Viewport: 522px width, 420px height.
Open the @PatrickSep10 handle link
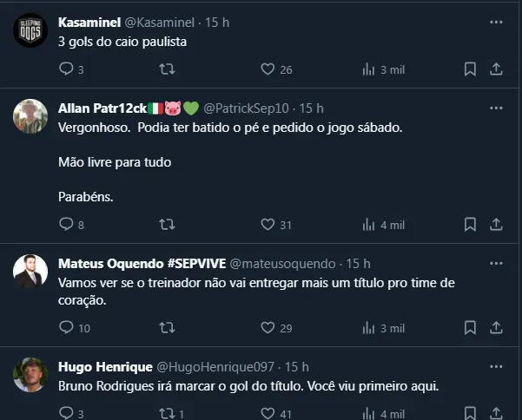tap(248, 108)
